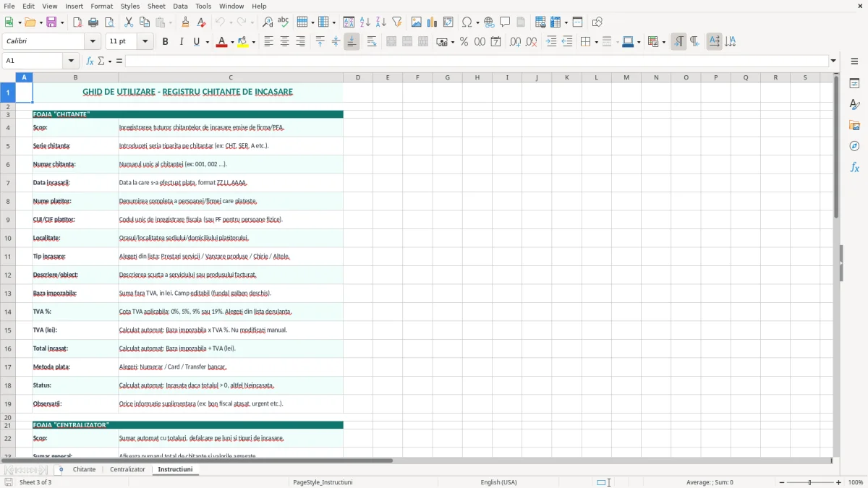The width and height of the screenshot is (868, 488).
Task: Click the Copy icon
Action: pyautogui.click(x=145, y=22)
